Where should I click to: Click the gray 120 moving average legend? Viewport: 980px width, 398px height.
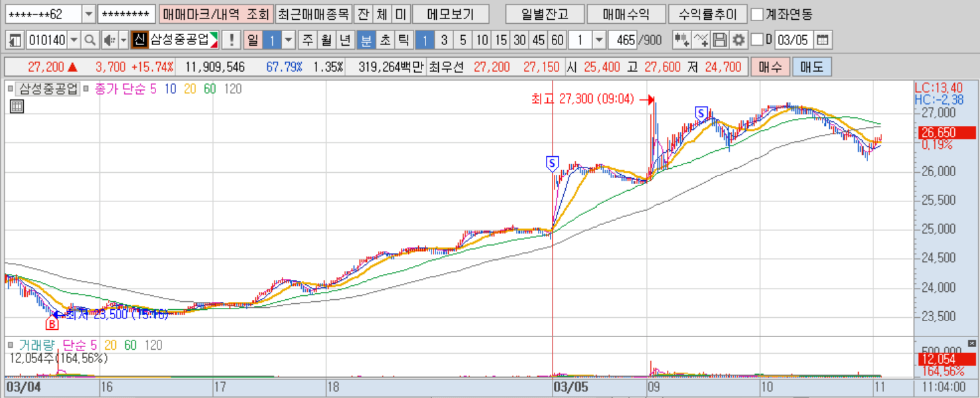pyautogui.click(x=232, y=88)
